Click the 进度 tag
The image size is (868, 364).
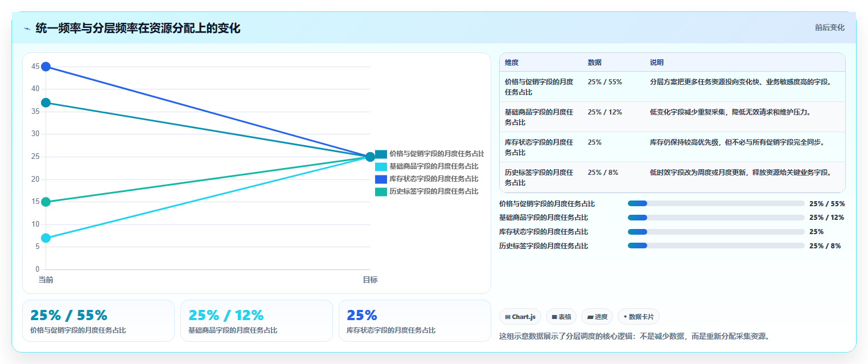pyautogui.click(x=597, y=317)
